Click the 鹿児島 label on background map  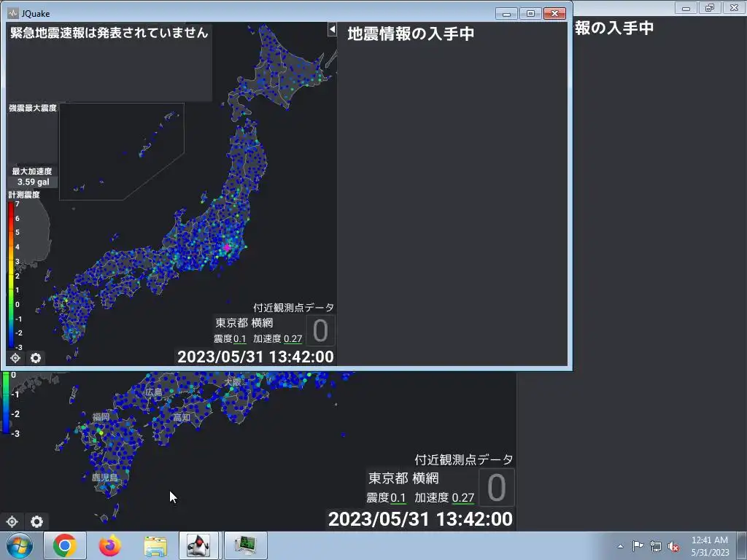tap(105, 477)
